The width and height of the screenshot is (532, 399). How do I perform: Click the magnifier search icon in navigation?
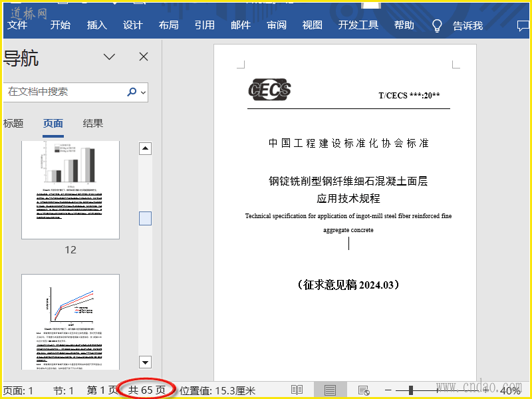[132, 92]
